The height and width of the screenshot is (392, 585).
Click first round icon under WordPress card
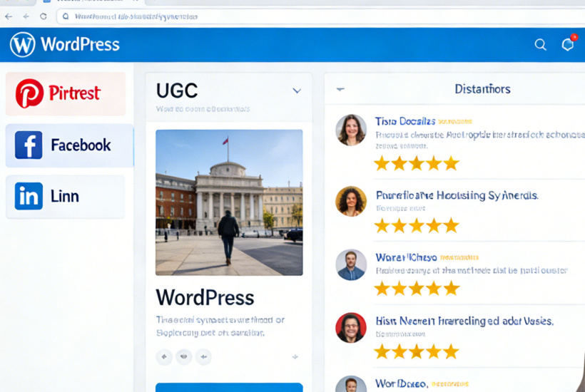point(164,356)
